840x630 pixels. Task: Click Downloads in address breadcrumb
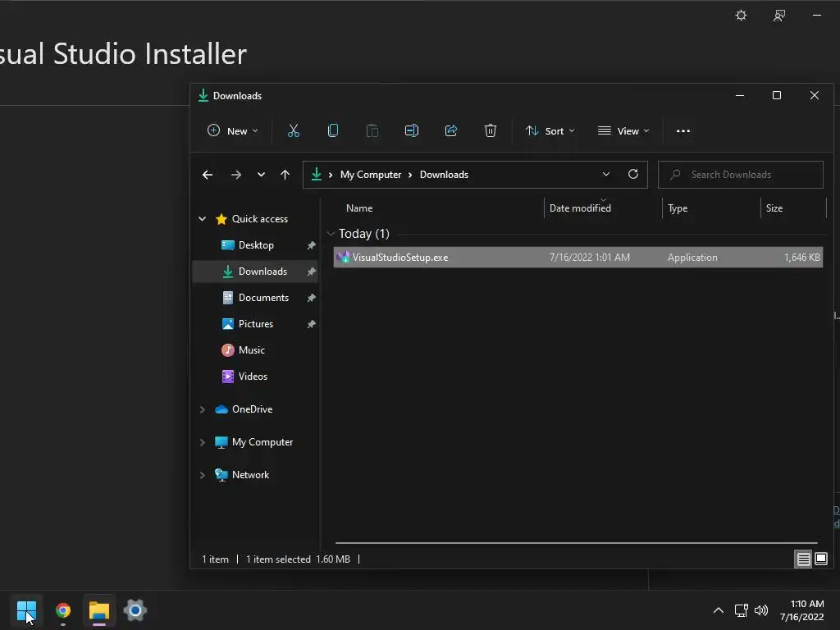pyautogui.click(x=444, y=175)
